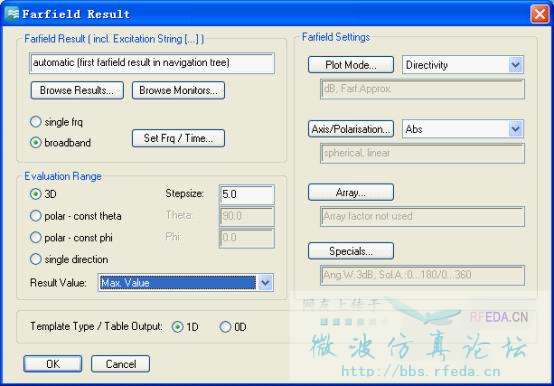Click the disabled Theta 90.0 field
The height and width of the screenshot is (386, 554).
coord(247,216)
